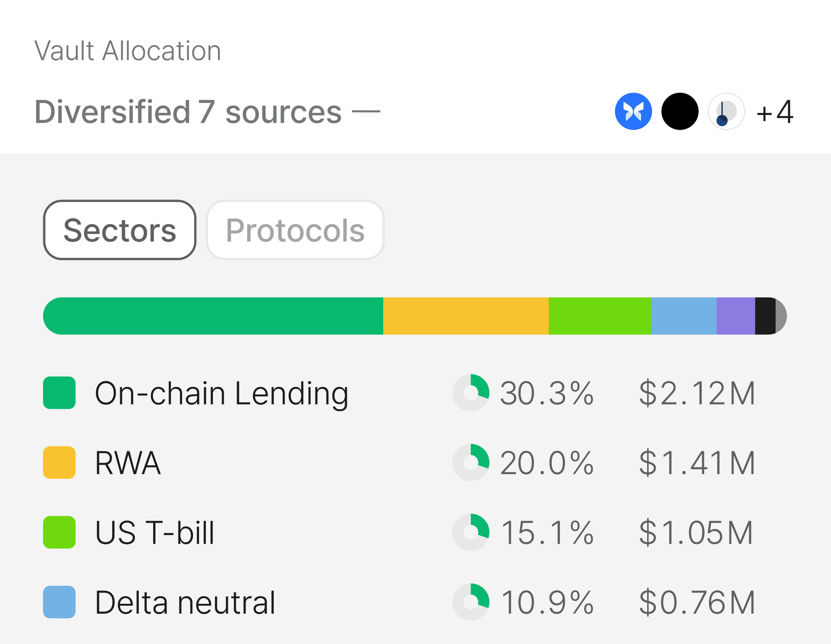This screenshot has width=831, height=644.
Task: Click the yellow RWA color swatch
Action: [x=60, y=462]
